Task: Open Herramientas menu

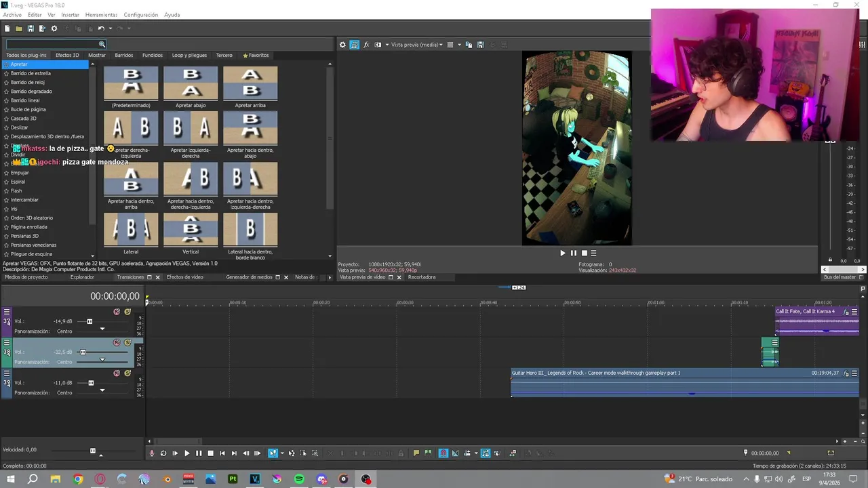Action: point(101,15)
